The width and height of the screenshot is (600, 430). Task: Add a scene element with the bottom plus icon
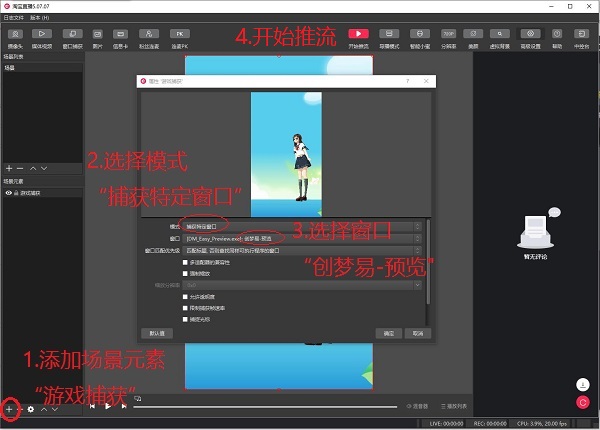pos(9,408)
